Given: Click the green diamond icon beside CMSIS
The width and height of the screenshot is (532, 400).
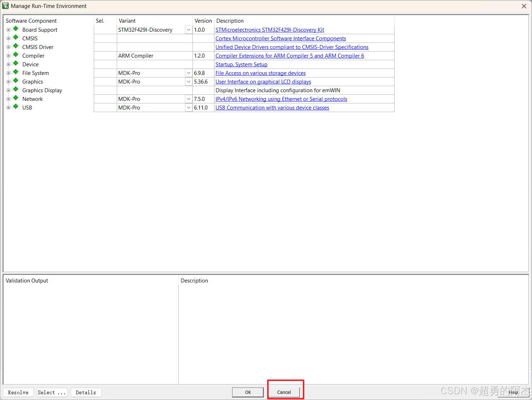Looking at the screenshot, I should coord(16,37).
